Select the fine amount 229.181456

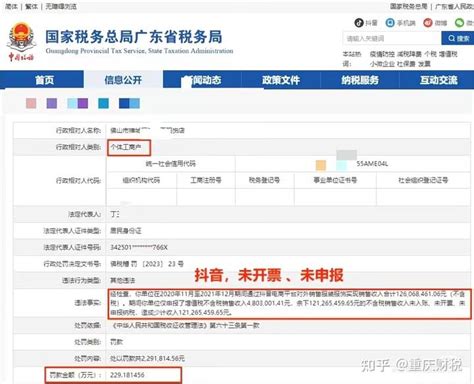[x=127, y=375]
